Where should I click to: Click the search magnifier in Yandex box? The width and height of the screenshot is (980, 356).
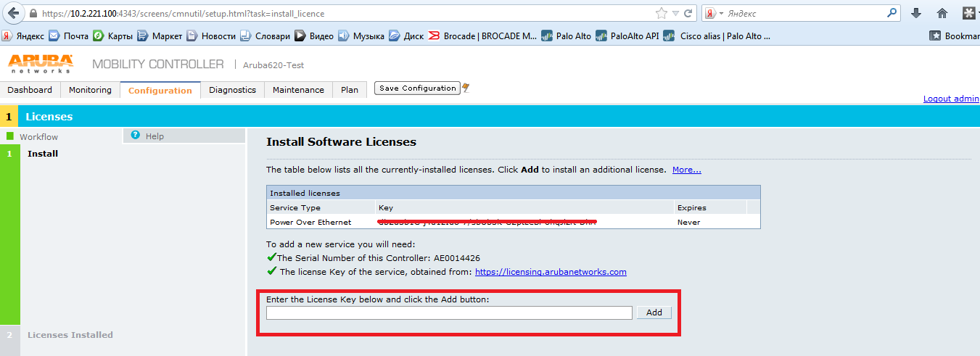point(892,13)
